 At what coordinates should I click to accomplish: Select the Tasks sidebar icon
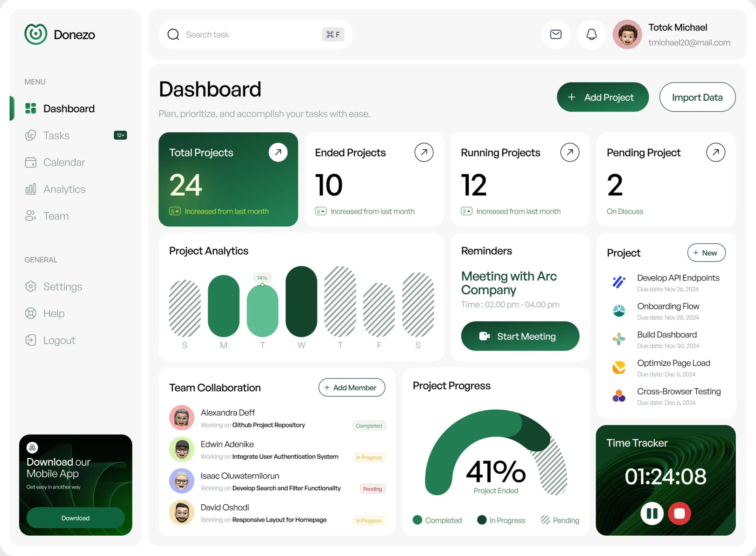click(31, 135)
